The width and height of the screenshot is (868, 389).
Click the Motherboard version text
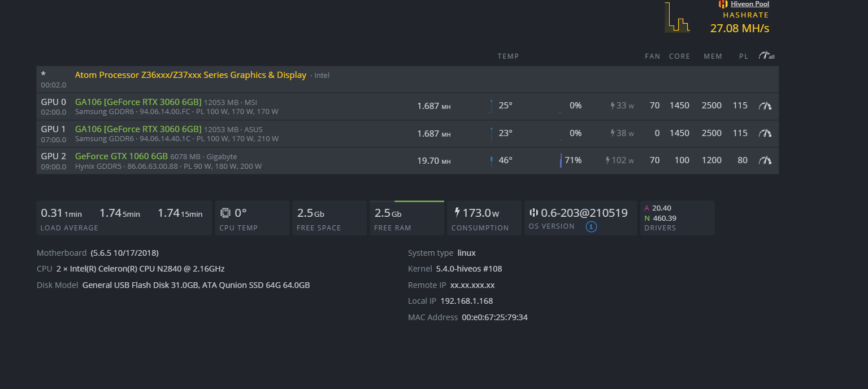(x=124, y=253)
